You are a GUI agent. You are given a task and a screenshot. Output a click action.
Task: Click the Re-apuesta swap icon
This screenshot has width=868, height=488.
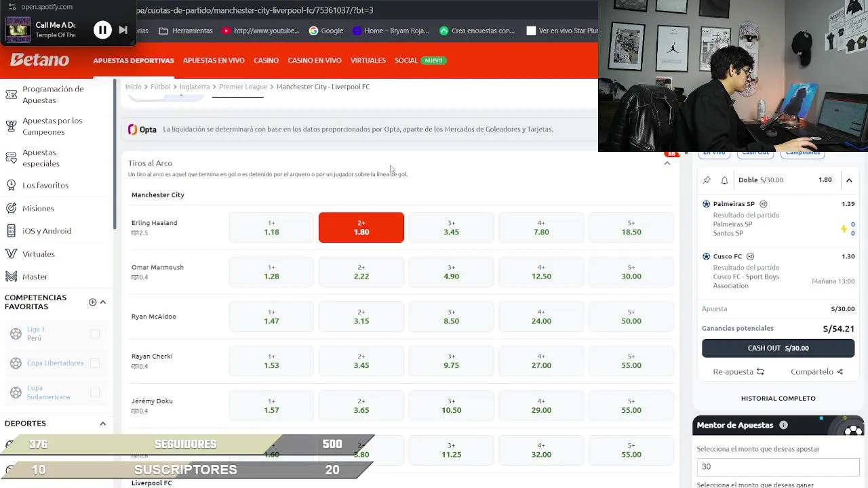point(760,372)
